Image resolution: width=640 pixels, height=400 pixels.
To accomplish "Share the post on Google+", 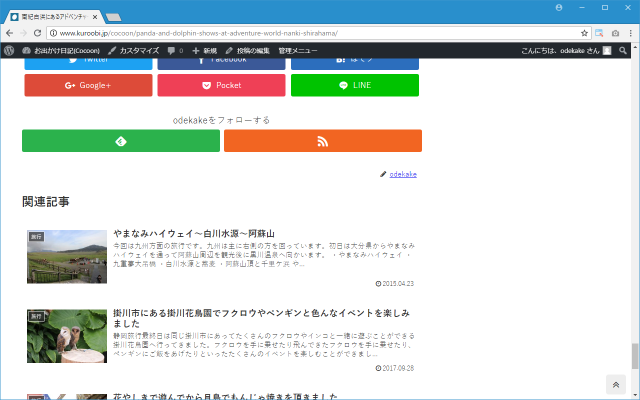I will tap(88, 85).
